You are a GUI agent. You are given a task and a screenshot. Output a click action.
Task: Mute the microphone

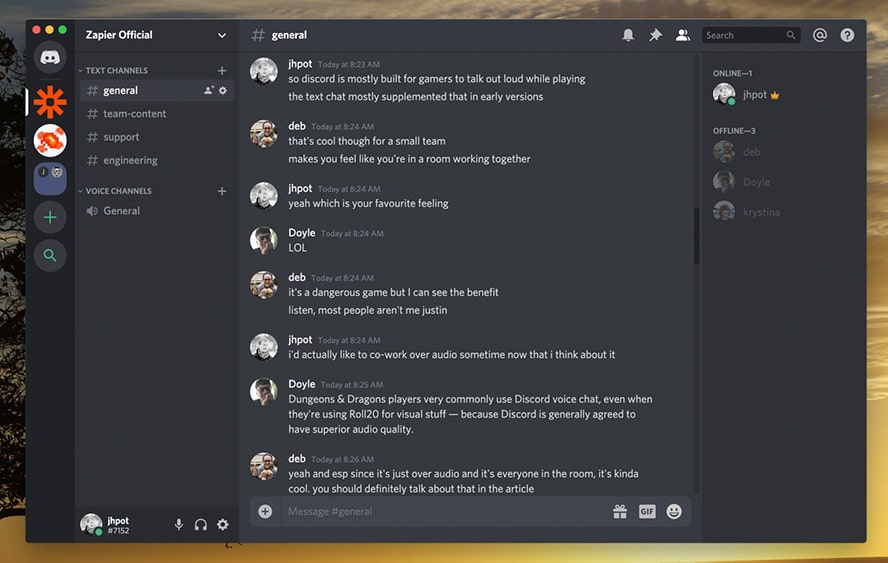(x=179, y=524)
